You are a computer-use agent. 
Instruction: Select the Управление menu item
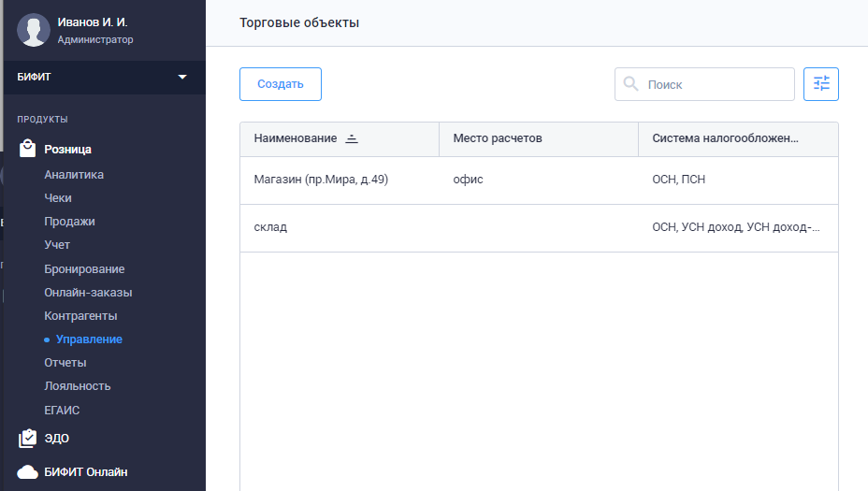(x=89, y=339)
